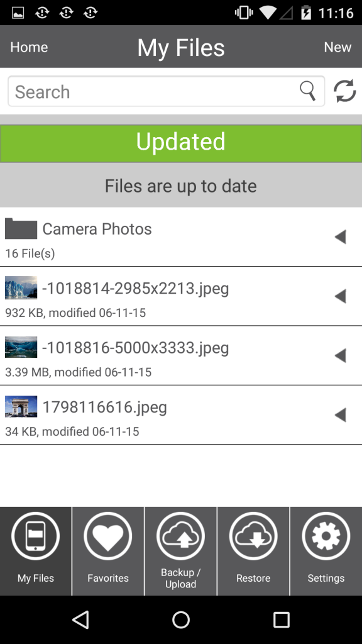Open the Settings gear icon

click(x=326, y=535)
